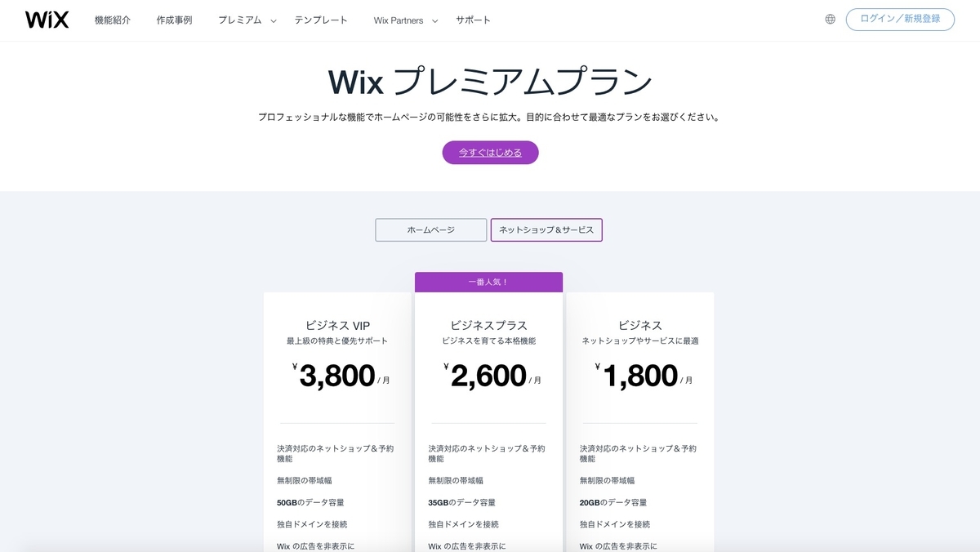
Task: Click the 50GBのデータ容量 feature text
Action: click(310, 502)
